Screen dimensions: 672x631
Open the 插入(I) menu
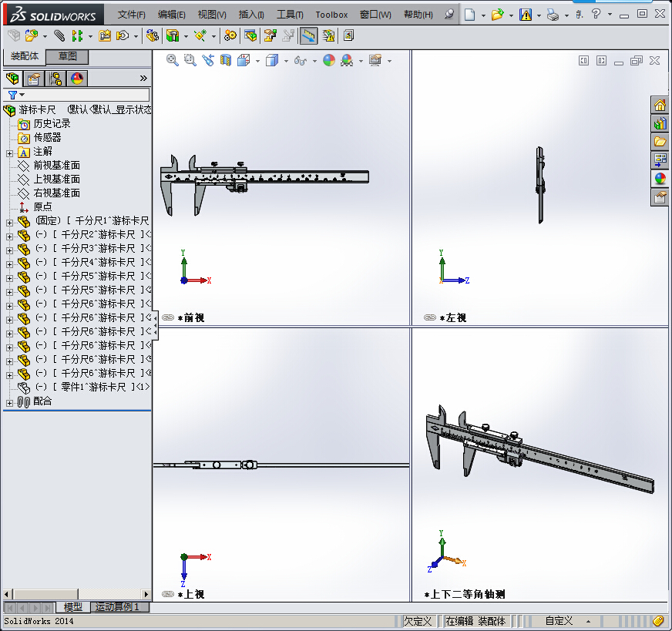pyautogui.click(x=251, y=15)
